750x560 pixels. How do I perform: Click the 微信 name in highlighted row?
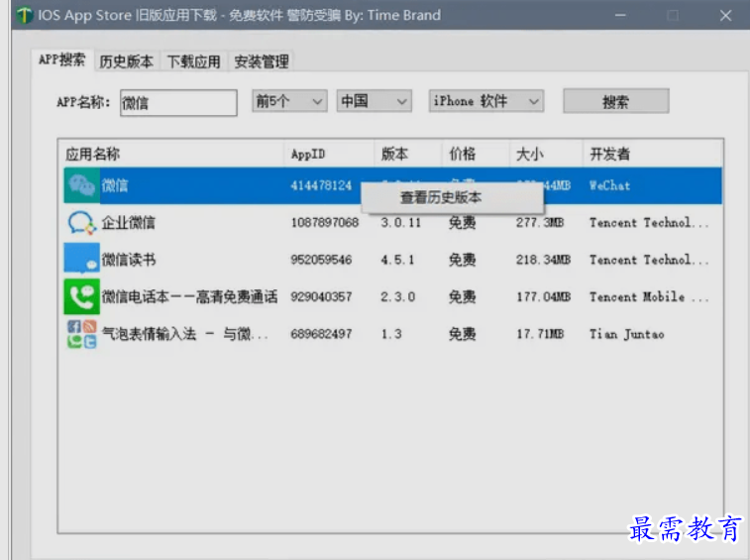pyautogui.click(x=115, y=185)
